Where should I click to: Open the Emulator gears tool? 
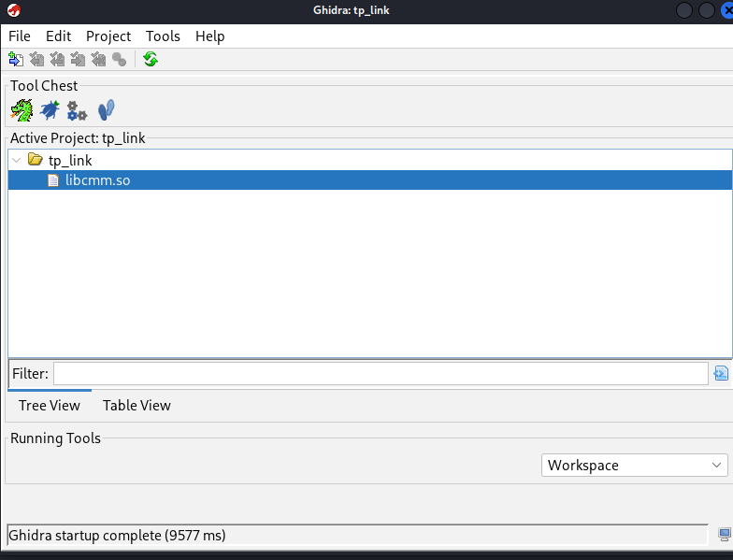(x=77, y=110)
